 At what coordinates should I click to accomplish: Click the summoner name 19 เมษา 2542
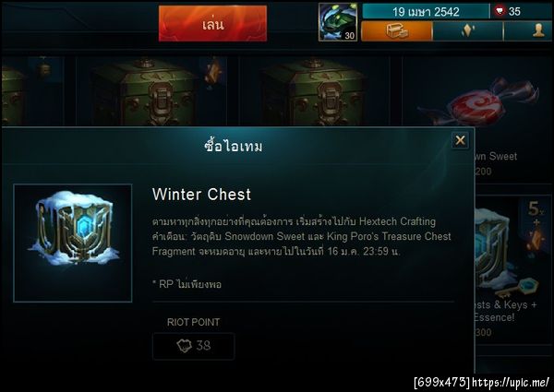(x=426, y=12)
